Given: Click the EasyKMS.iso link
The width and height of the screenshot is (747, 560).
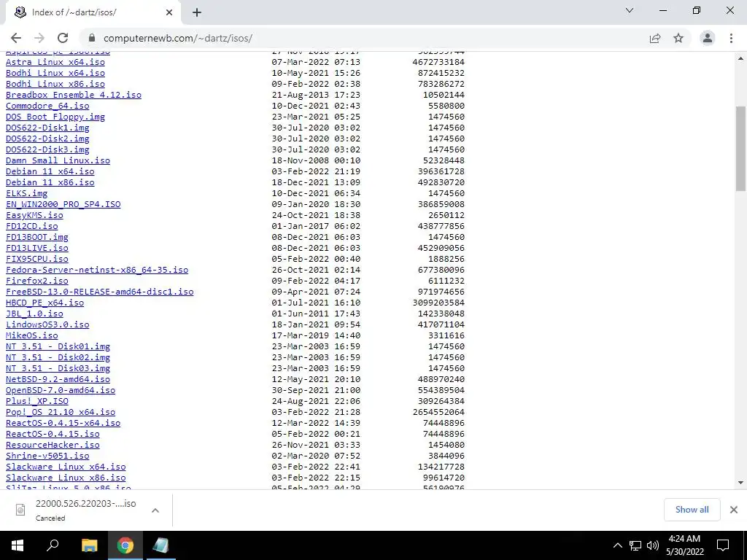Looking at the screenshot, I should click(x=34, y=215).
